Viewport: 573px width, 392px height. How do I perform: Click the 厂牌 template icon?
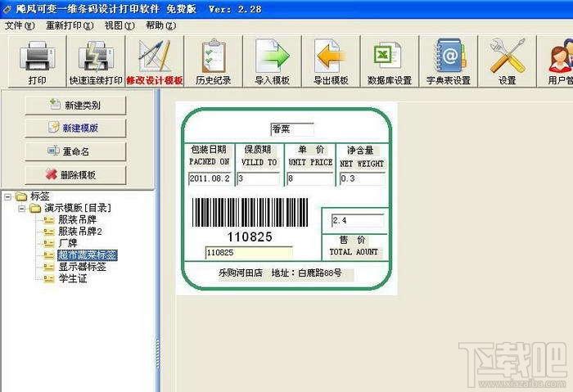49,243
